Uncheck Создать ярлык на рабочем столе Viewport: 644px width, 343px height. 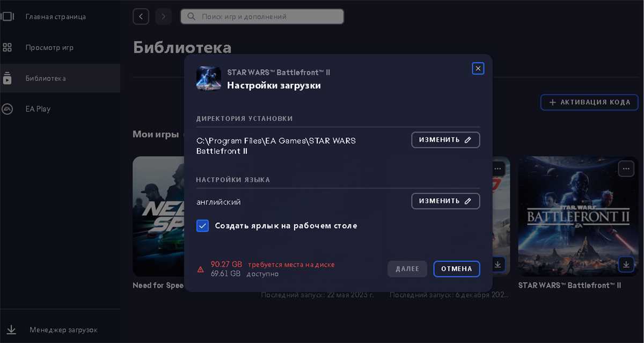pos(202,225)
